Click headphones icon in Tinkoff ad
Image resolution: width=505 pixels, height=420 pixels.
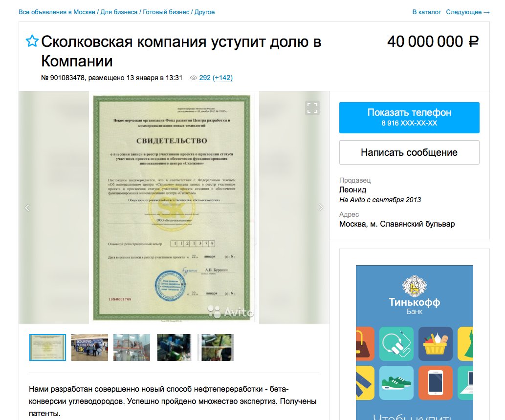(x=396, y=344)
